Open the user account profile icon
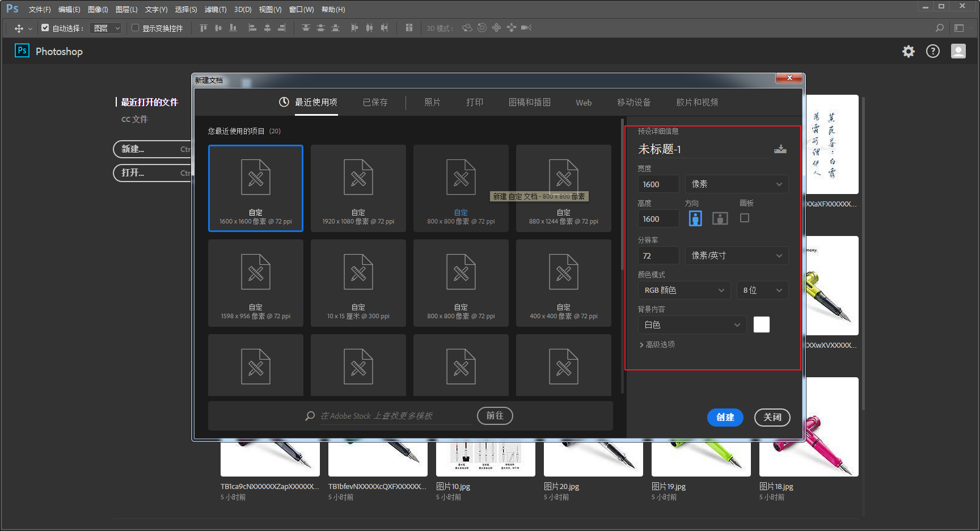This screenshot has width=980, height=531. (x=958, y=52)
